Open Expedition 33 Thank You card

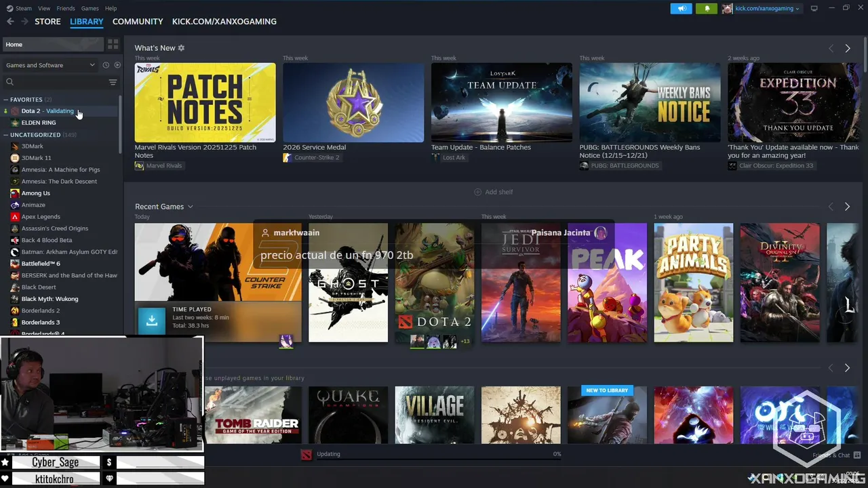(793, 102)
